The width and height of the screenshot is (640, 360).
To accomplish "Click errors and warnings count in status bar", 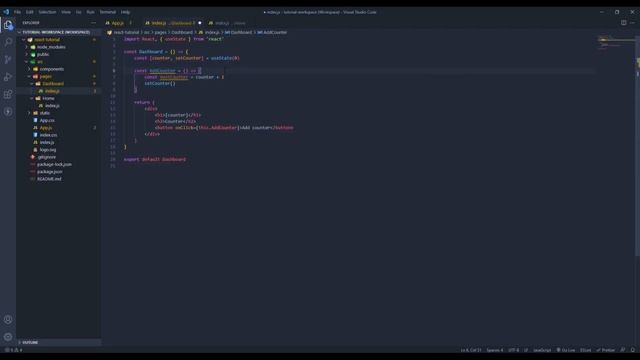I will pyautogui.click(x=13, y=350).
